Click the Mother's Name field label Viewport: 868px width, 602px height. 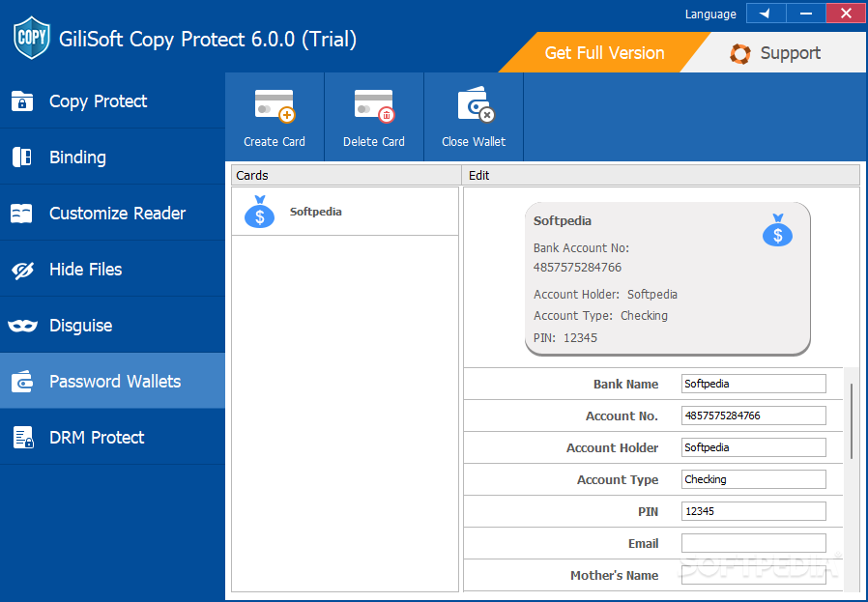tap(615, 576)
